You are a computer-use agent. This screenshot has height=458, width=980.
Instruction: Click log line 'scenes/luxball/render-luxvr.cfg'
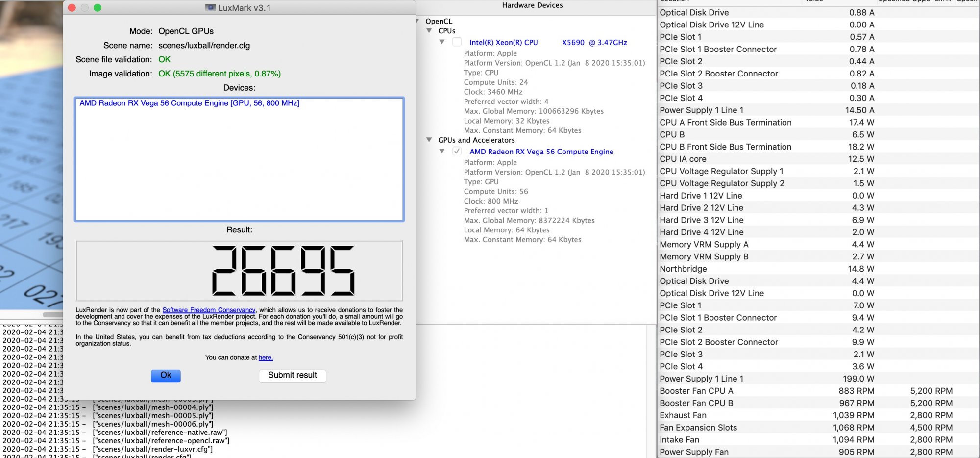click(x=152, y=449)
